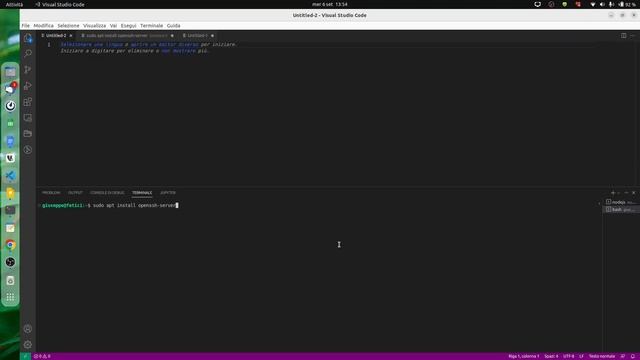
Task: Switch to the Jupyter panel tab
Action: point(168,193)
